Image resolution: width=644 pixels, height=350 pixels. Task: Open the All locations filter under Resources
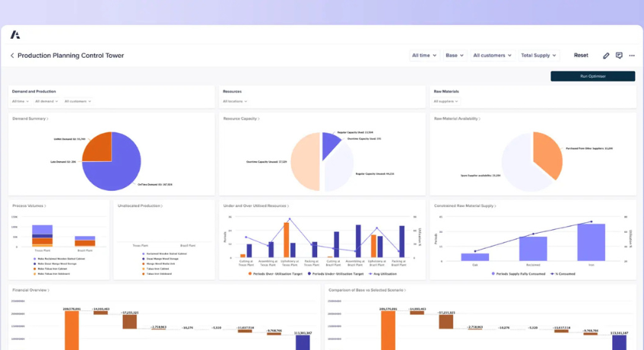tap(234, 101)
